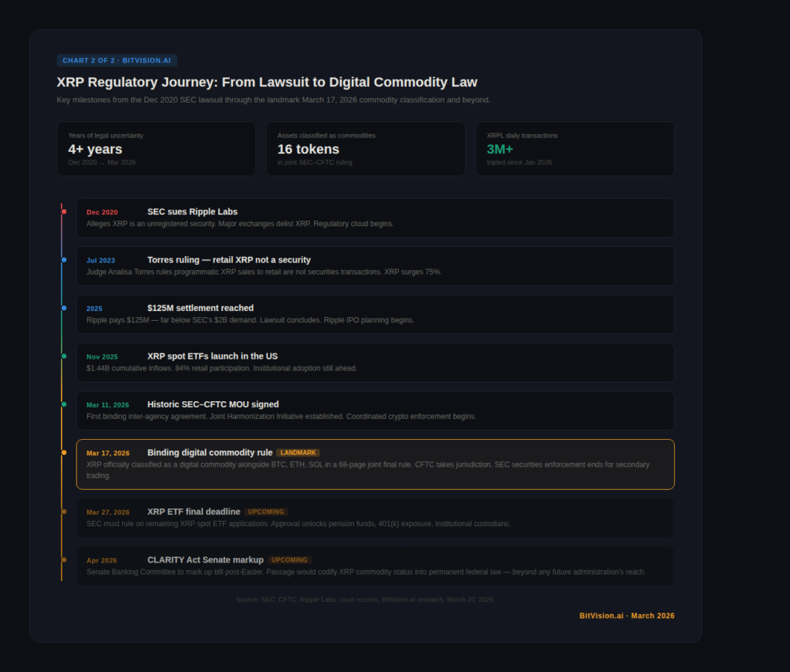Click the Mar 11, 2026 timeline dot
The image size is (790, 672).
[x=64, y=404]
